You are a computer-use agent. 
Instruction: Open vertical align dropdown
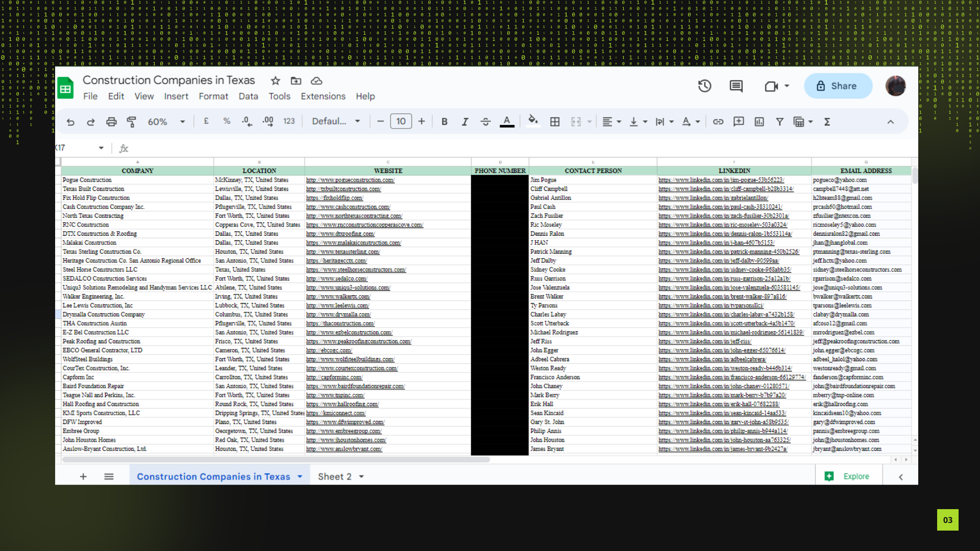(638, 122)
